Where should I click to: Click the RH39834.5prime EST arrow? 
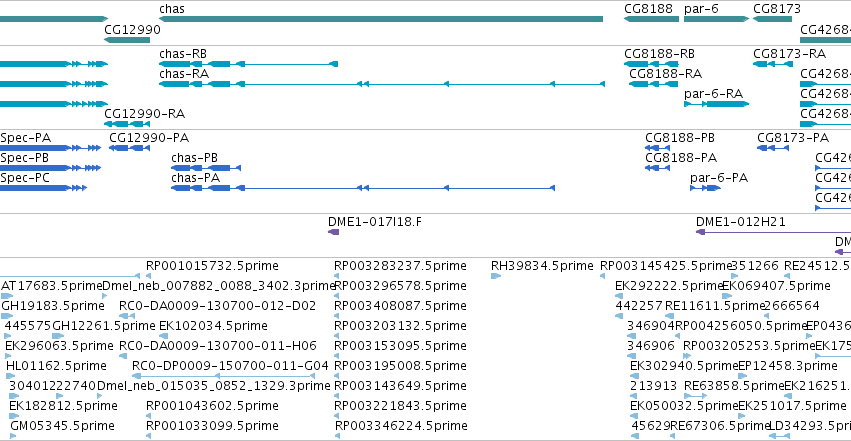tap(496, 276)
